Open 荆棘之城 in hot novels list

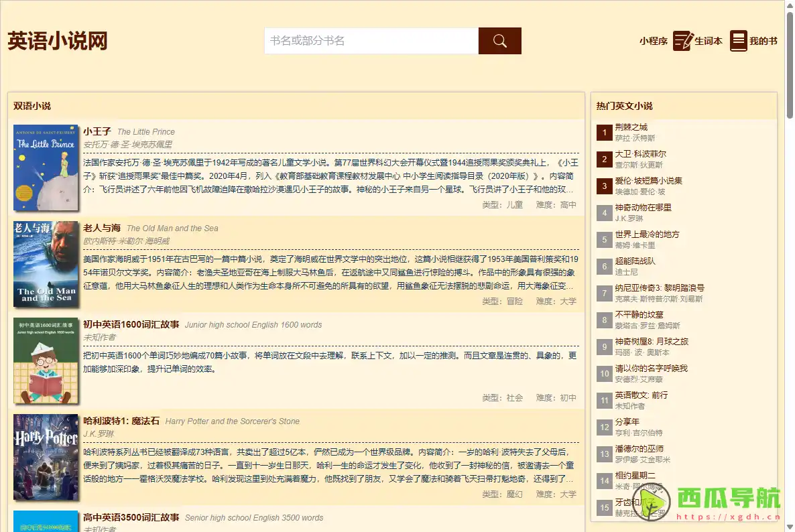(x=631, y=127)
